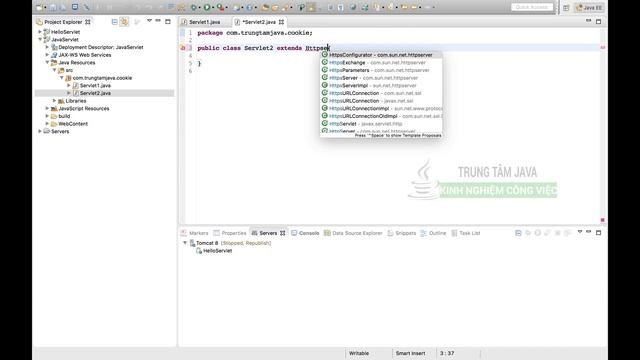Viewport: 640px width, 360px height.
Task: Select the WebContent folder
Action: point(73,124)
